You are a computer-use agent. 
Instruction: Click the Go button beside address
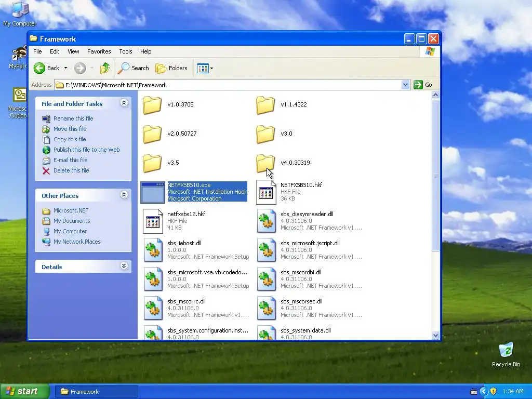click(x=423, y=85)
